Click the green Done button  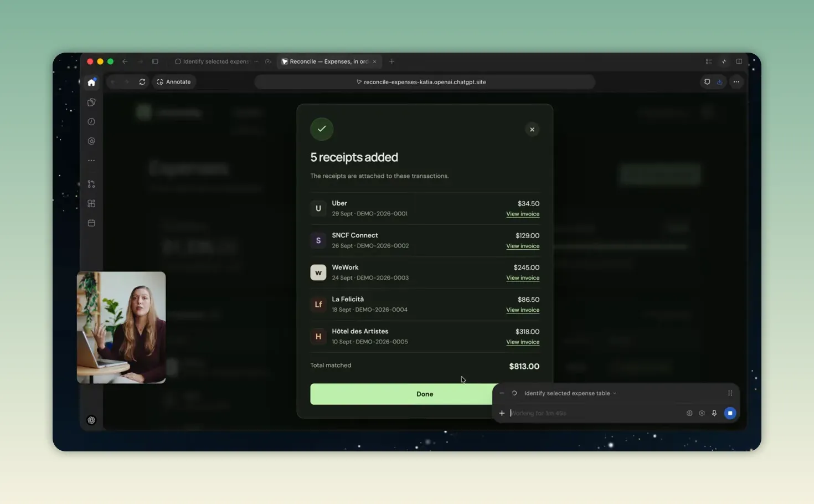tap(424, 394)
